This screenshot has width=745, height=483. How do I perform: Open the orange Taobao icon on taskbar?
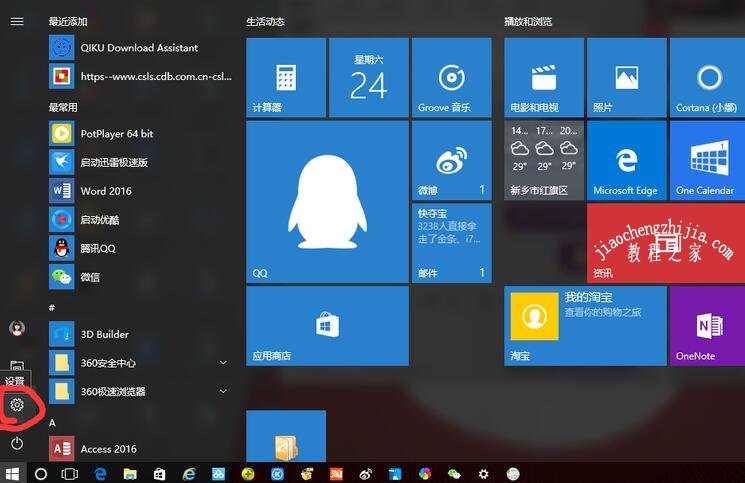click(336, 474)
